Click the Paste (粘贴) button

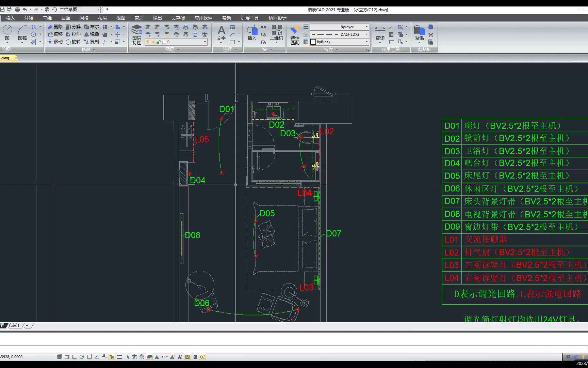point(420,33)
